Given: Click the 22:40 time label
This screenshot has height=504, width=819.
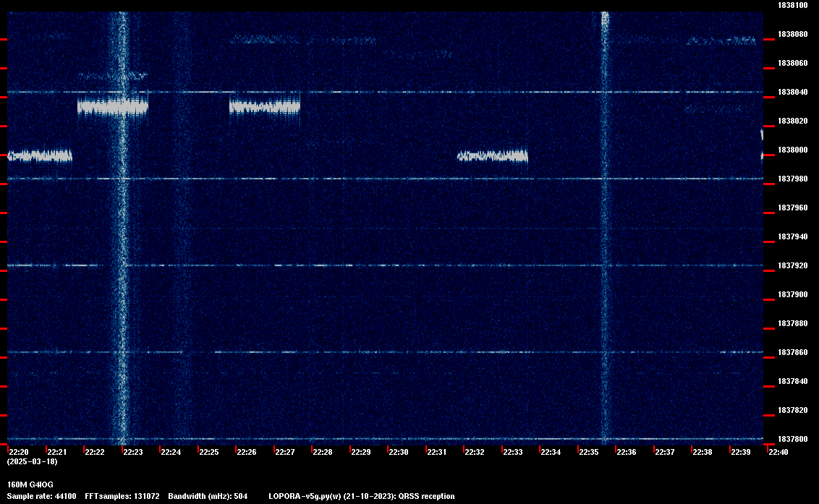Looking at the screenshot, I should [x=778, y=452].
